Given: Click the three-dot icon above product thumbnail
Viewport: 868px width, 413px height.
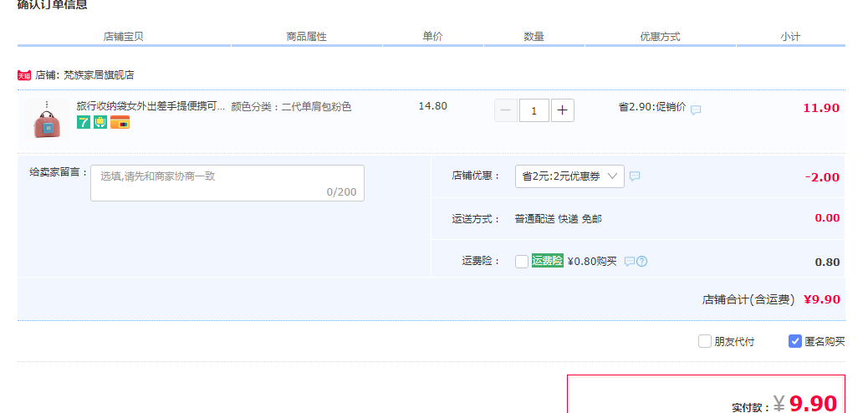Looking at the screenshot, I should [x=47, y=104].
